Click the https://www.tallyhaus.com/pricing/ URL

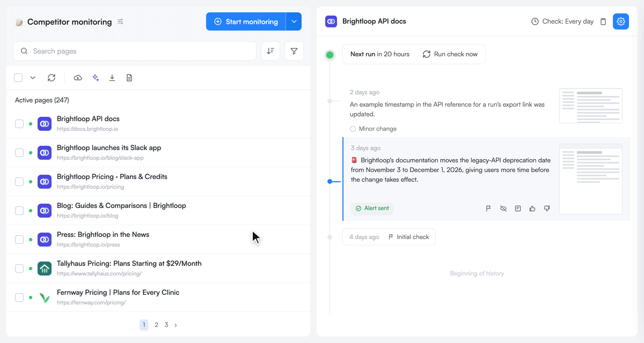pyautogui.click(x=99, y=274)
